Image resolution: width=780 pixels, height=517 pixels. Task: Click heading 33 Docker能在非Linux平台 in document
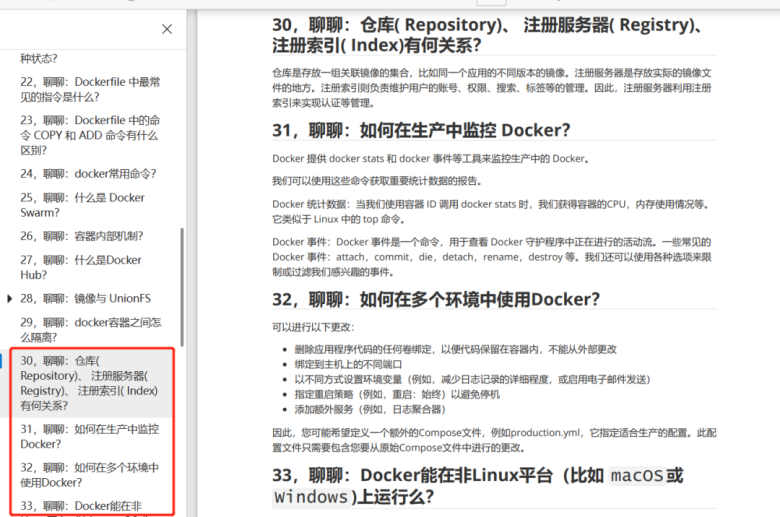pyautogui.click(x=478, y=486)
